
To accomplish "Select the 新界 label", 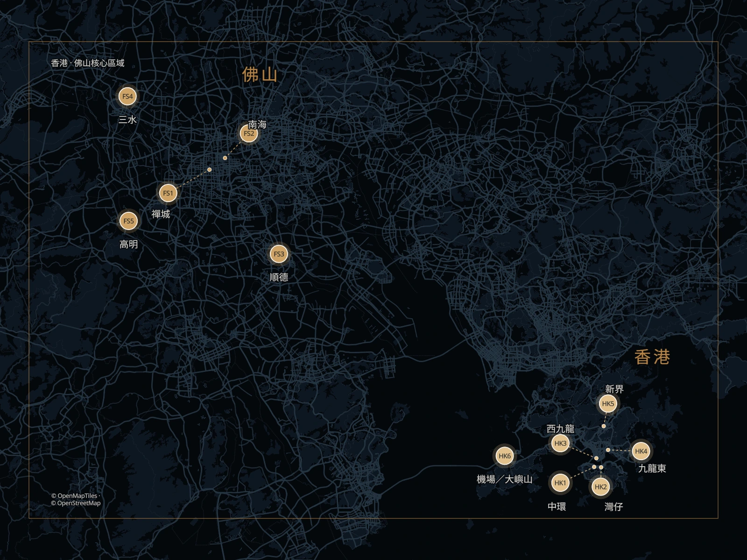I will tap(614, 389).
